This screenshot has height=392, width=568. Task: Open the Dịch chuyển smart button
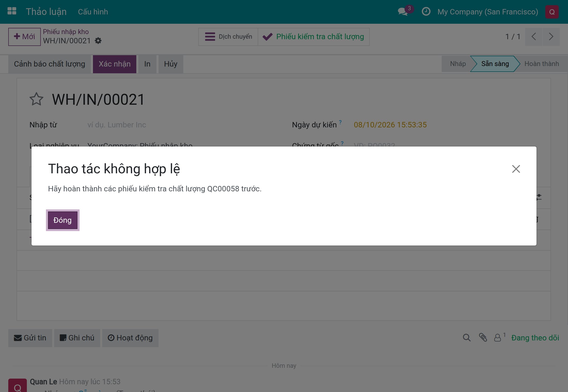click(228, 37)
